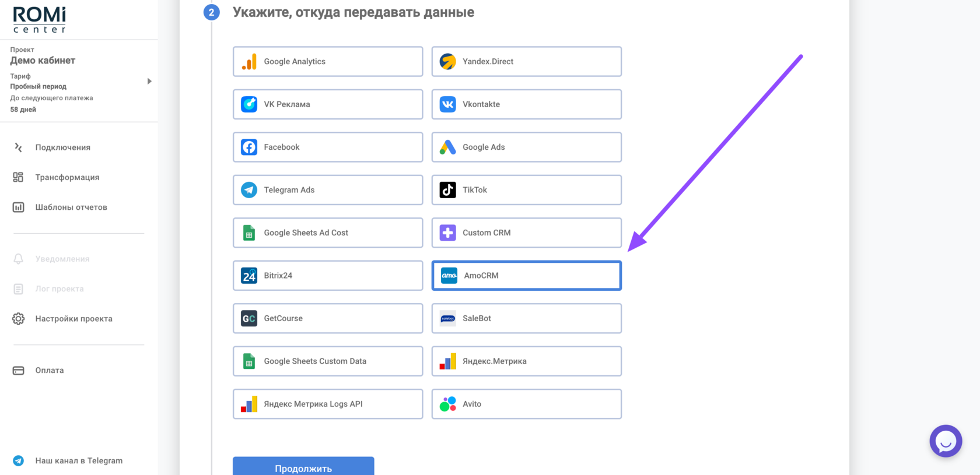Viewport: 980px width, 475px height.
Task: Choose the Custom CRM source label
Action: coord(487,233)
